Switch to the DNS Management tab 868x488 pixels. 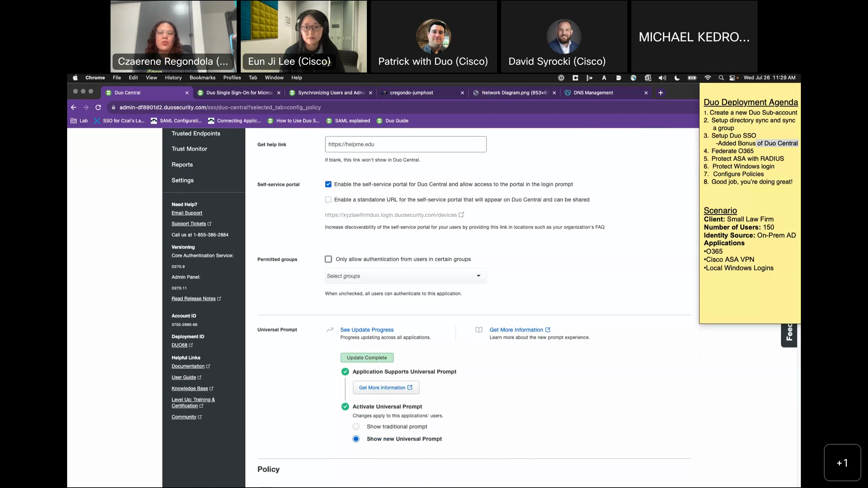593,93
